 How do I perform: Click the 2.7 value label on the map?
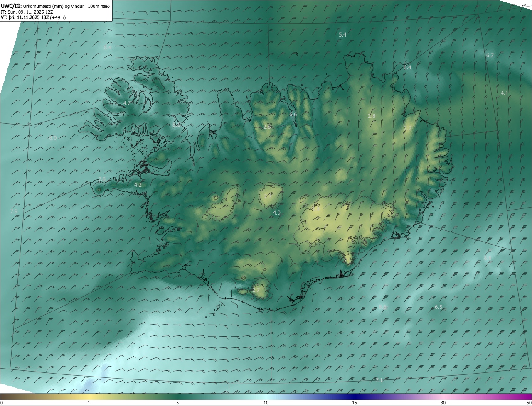[x=256, y=290]
